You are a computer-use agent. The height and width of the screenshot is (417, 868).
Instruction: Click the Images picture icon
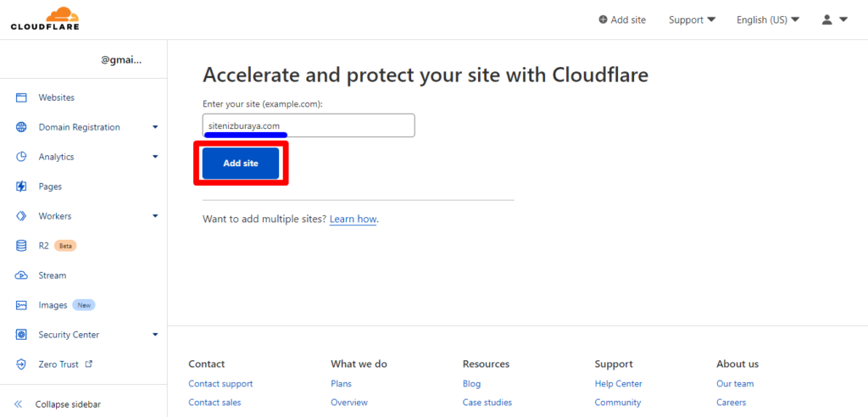coord(21,305)
